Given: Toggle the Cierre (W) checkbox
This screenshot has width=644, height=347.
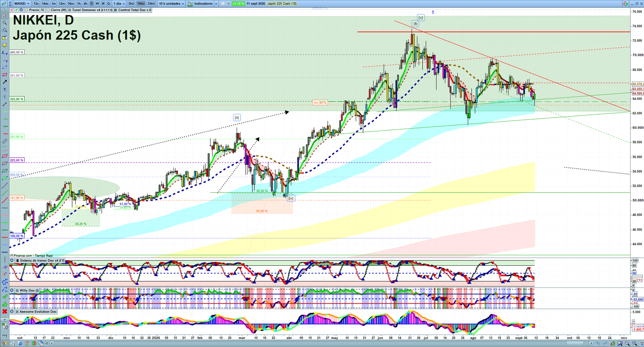Looking at the screenshot, I should pos(48,10).
